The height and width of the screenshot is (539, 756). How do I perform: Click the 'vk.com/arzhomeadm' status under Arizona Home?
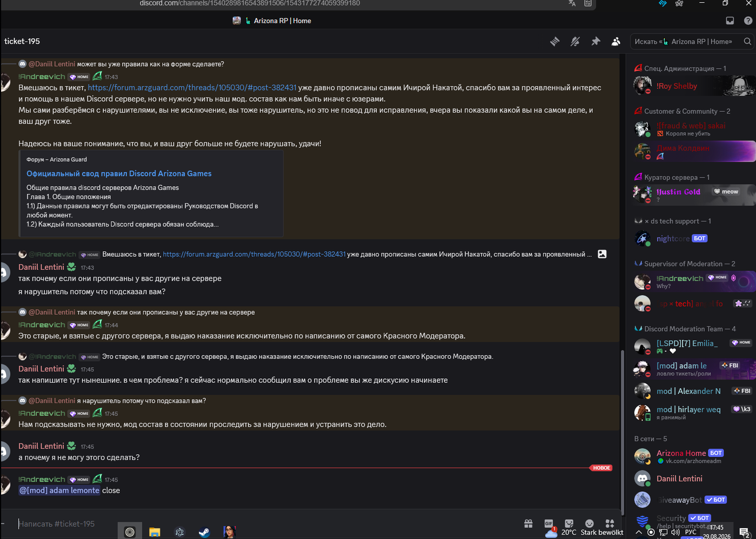coord(694,461)
